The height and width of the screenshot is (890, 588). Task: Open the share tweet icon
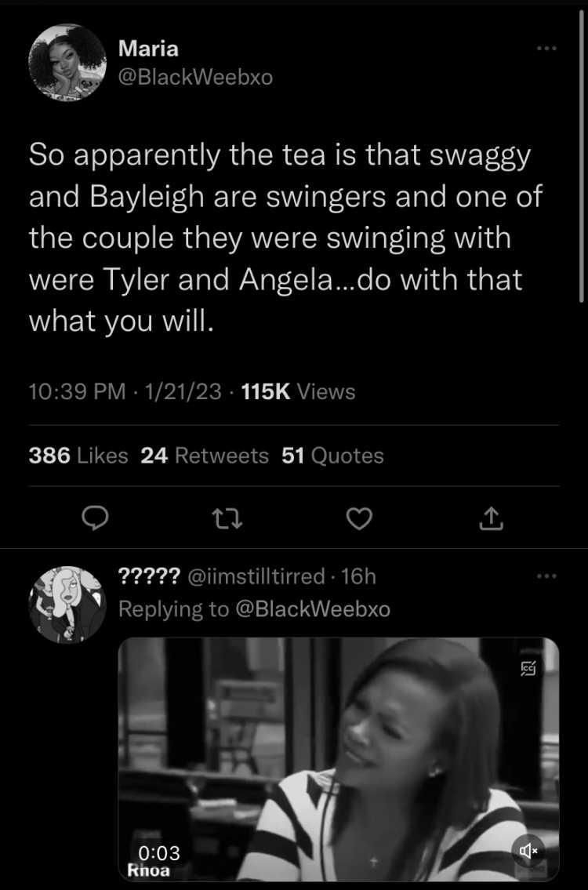[x=492, y=518]
